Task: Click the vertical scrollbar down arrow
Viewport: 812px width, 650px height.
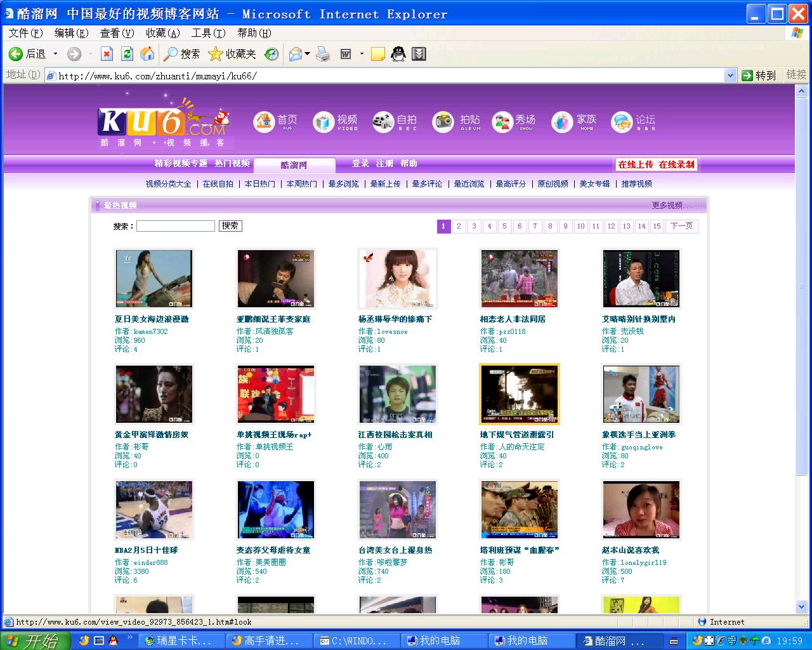Action: coord(801,606)
